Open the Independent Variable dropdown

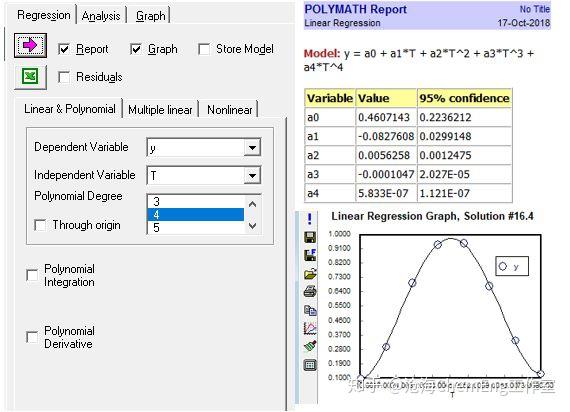252,176
